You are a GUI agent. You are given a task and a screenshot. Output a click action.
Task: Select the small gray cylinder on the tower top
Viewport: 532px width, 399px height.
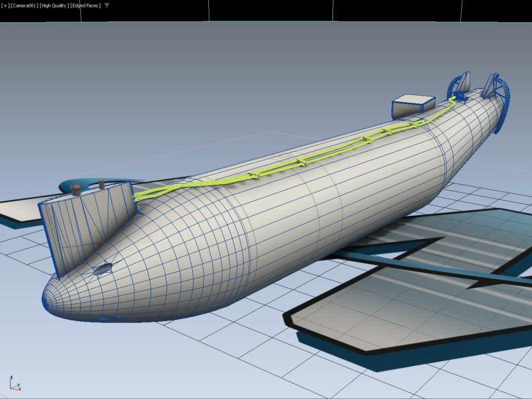[x=101, y=184]
